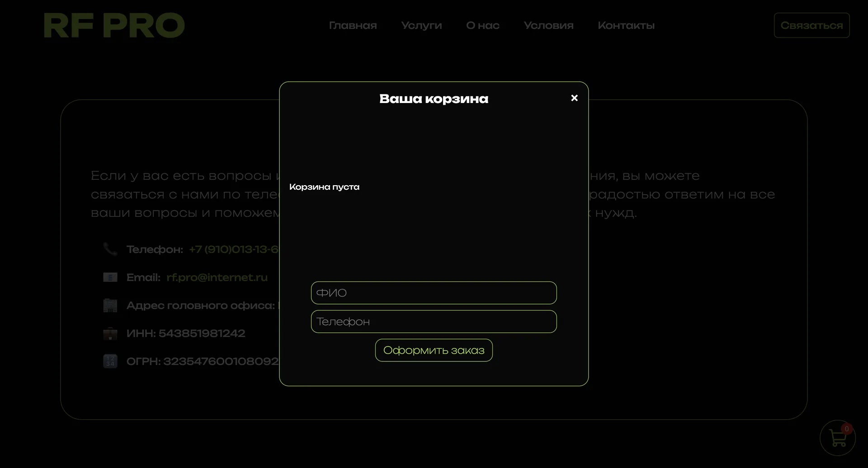Go to Главная in the navigation

(x=353, y=26)
